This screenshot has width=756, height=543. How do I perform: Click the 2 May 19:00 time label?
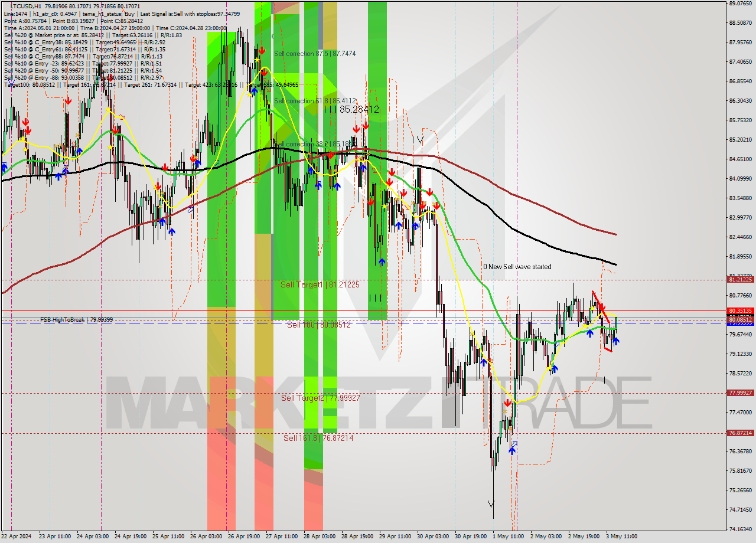point(584,537)
